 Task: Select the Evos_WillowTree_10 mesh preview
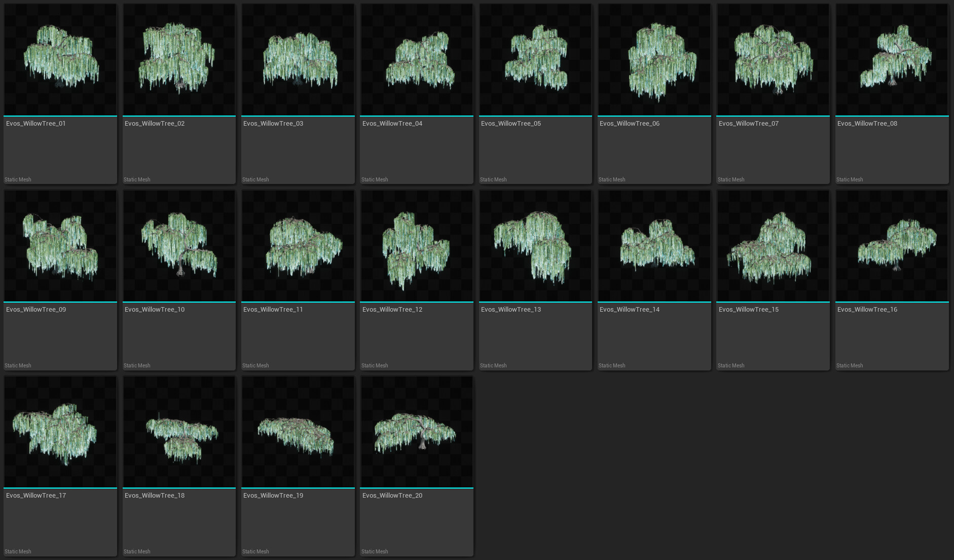pyautogui.click(x=179, y=246)
